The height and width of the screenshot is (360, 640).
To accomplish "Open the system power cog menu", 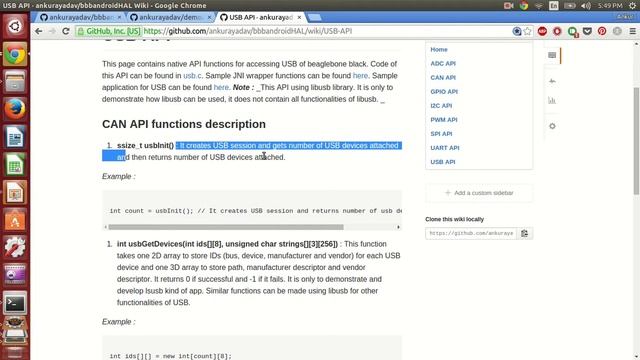I will (633, 6).
